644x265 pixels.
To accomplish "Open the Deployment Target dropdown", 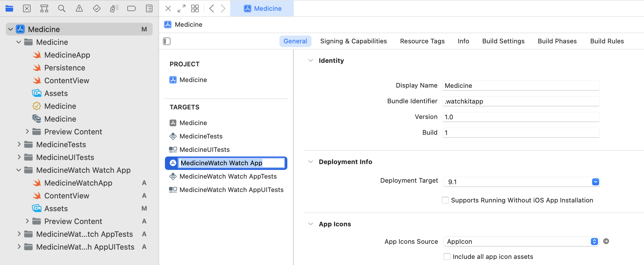I will pos(595,182).
